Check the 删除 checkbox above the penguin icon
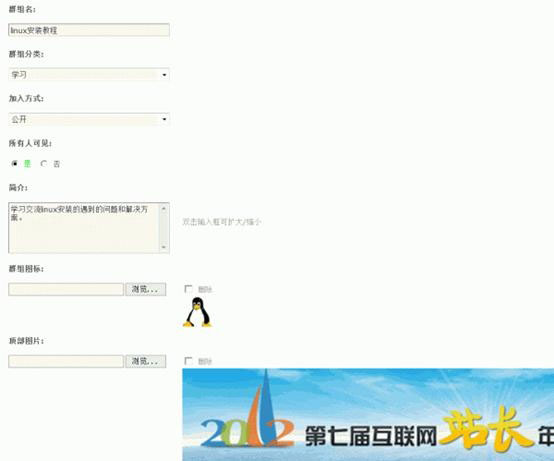Image resolution: width=554 pixels, height=461 pixels. (x=188, y=289)
